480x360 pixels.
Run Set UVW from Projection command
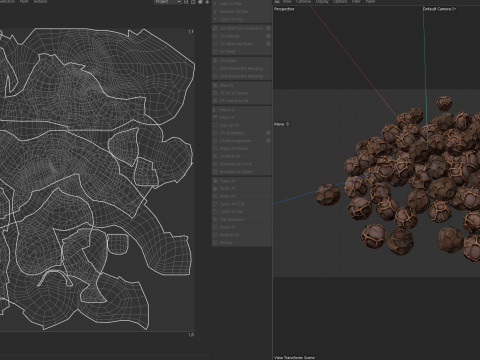point(241,28)
